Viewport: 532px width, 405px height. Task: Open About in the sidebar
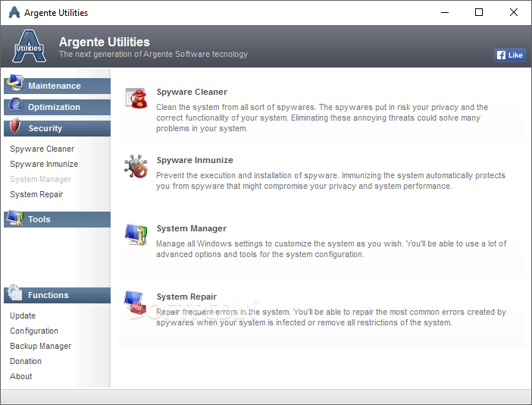(x=20, y=376)
